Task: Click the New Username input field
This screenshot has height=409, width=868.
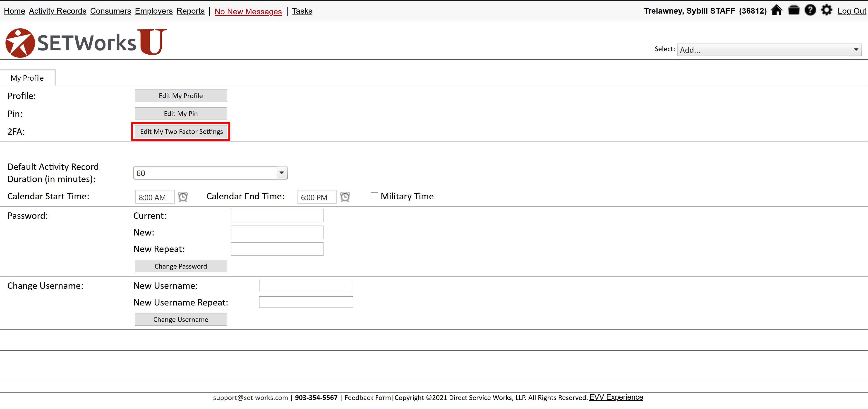Action: pos(306,286)
